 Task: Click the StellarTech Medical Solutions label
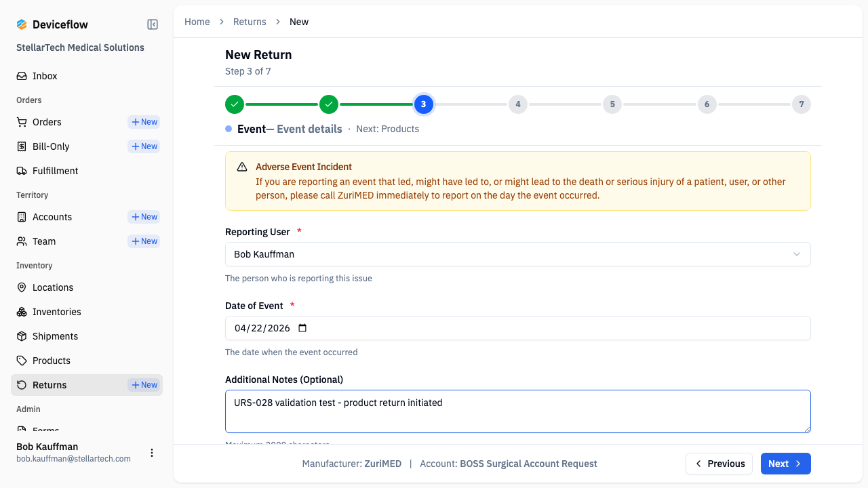(x=80, y=47)
